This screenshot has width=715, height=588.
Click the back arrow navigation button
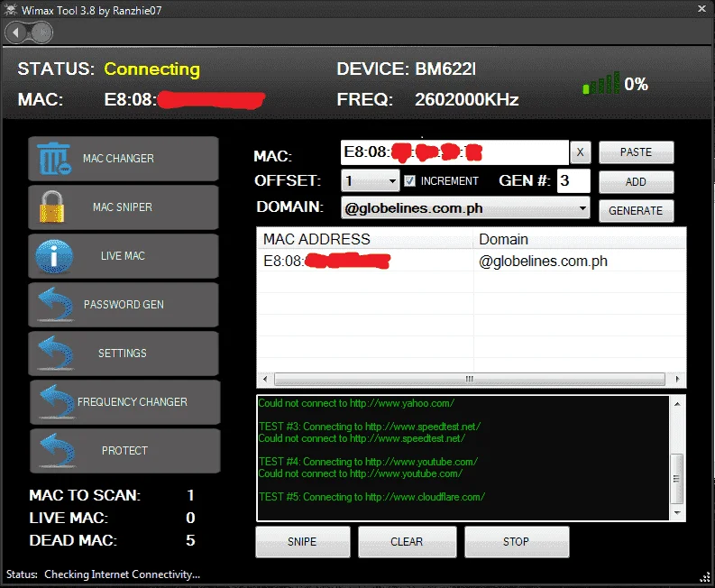(16, 32)
